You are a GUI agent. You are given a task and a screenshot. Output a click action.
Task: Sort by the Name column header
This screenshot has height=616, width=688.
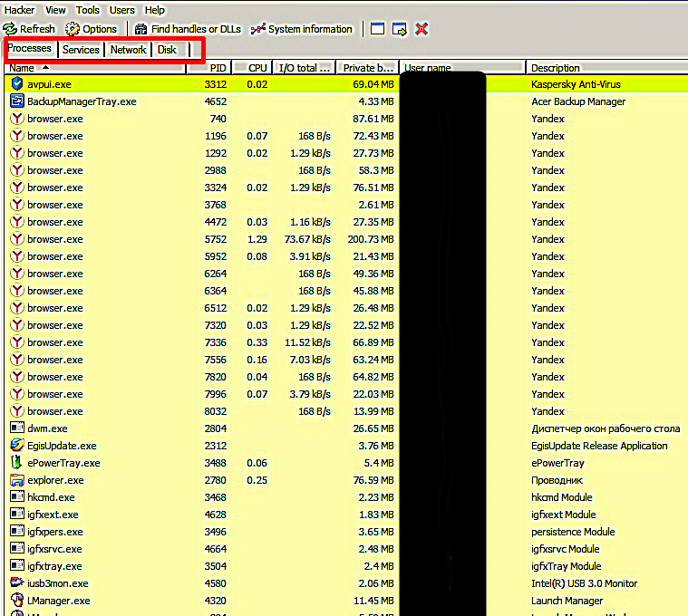(95, 68)
